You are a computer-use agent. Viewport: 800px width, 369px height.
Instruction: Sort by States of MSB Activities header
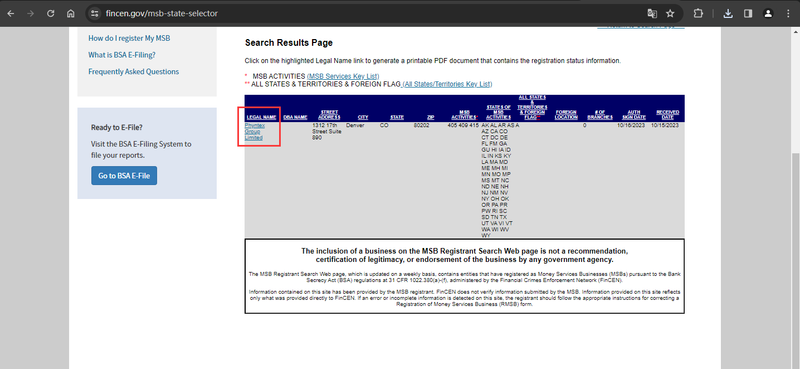pyautogui.click(x=498, y=112)
